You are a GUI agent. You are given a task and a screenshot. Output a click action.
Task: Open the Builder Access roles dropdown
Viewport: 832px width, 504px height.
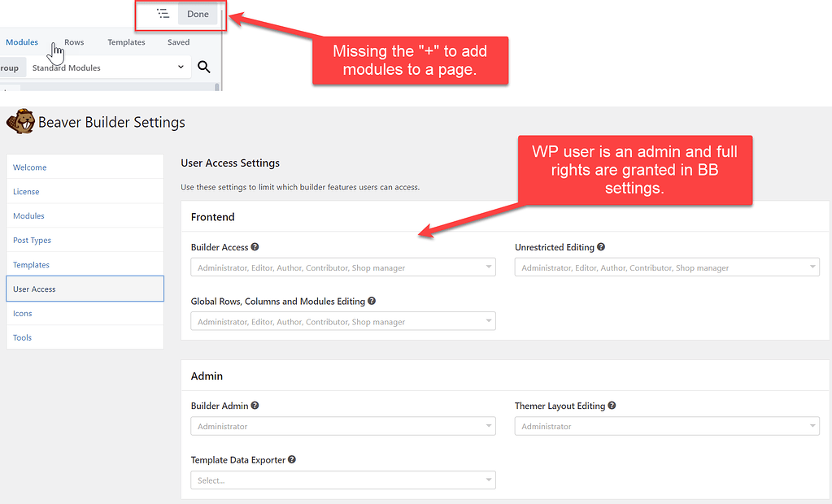tap(342, 267)
